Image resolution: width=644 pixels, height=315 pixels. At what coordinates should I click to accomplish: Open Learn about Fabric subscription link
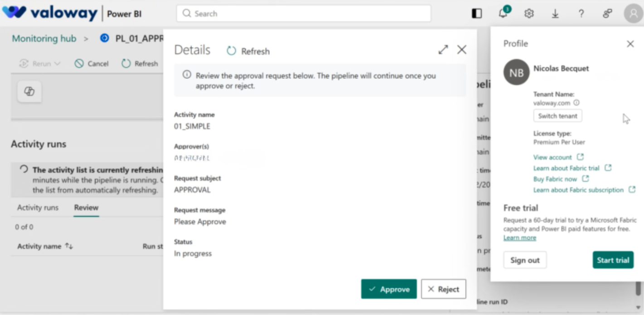tap(584, 190)
